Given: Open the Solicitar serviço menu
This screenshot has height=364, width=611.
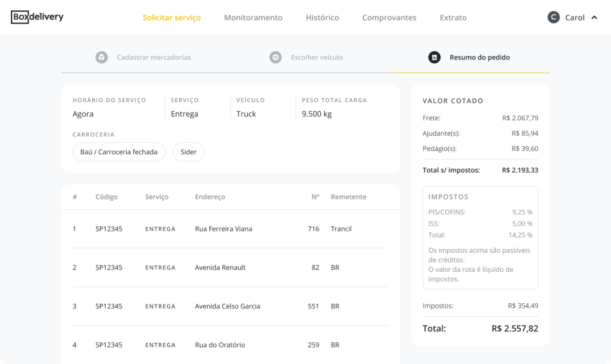Looking at the screenshot, I should [172, 18].
